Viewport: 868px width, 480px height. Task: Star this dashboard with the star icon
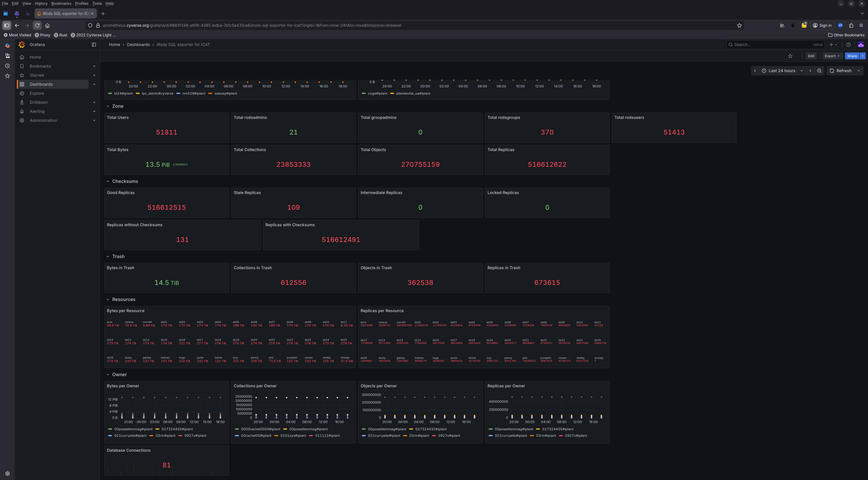pyautogui.click(x=790, y=56)
